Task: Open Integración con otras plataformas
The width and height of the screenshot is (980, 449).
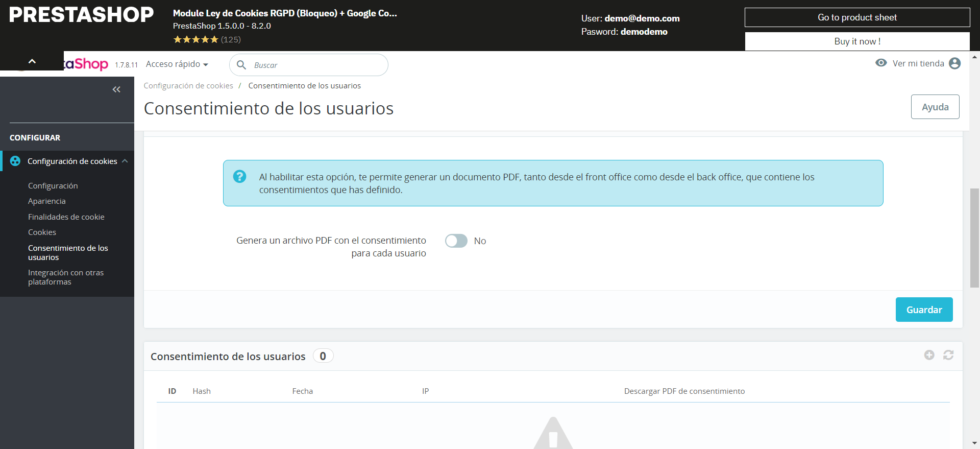Action: click(66, 277)
